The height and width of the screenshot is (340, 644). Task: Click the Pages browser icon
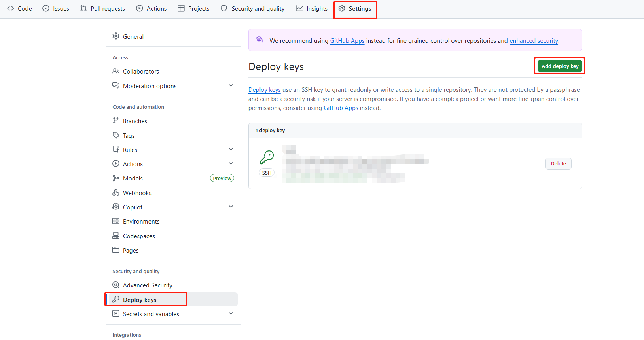click(x=116, y=250)
